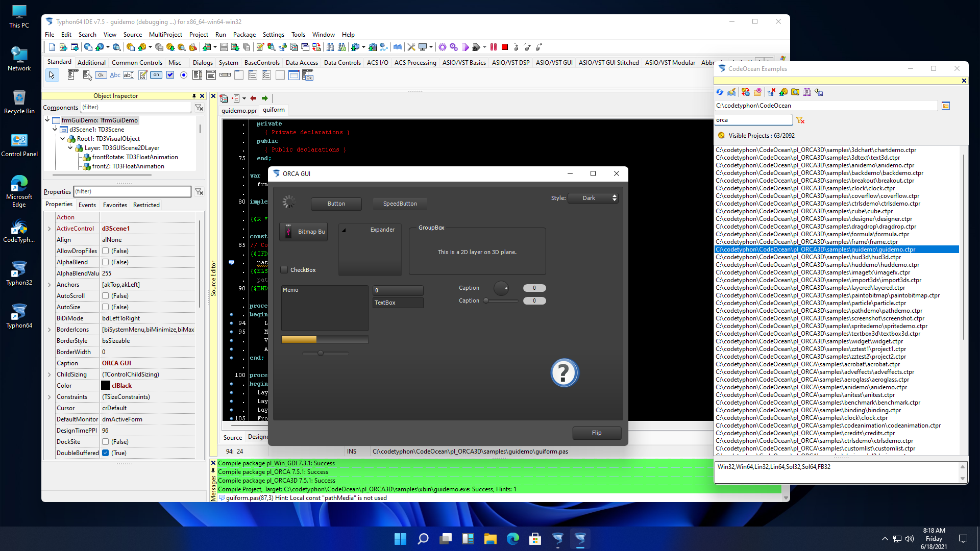Switch to the Events tab in Object Inspector
The width and height of the screenshot is (980, 551).
coord(87,205)
